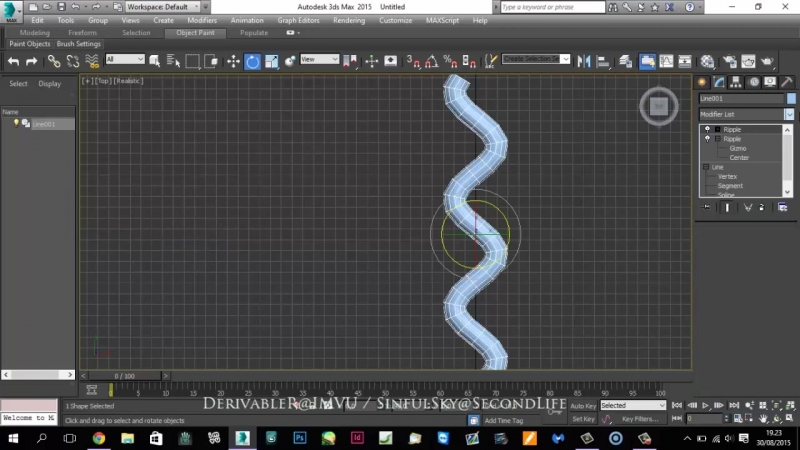Screen dimensions: 800x450
Task: Collapse the Line entry in modifier stack
Action: click(705, 167)
